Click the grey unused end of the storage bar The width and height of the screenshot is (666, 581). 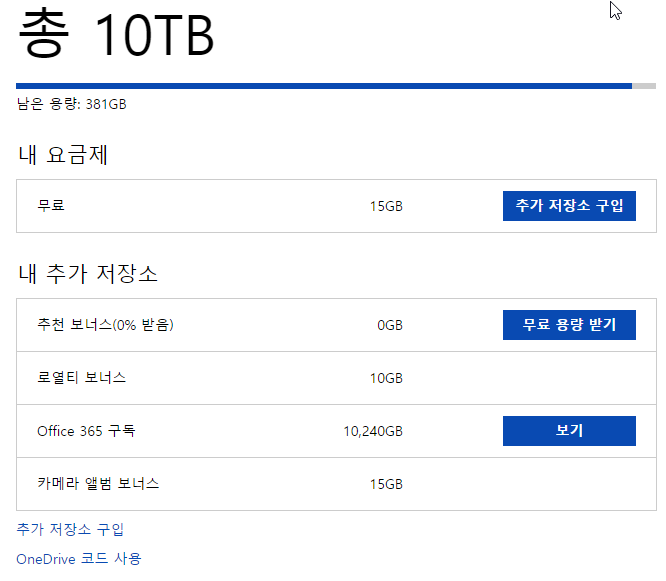[x=644, y=86]
